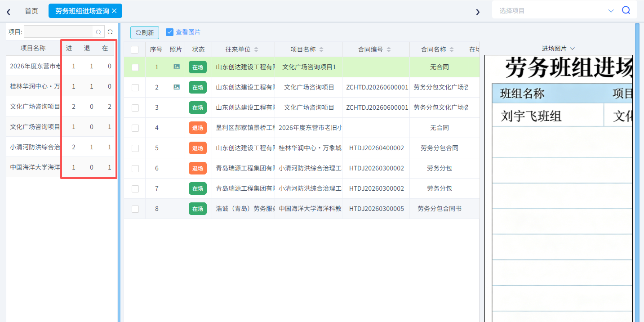Click HTDJ20260300005 contract number
Image resolution: width=644 pixels, height=322 pixels.
(x=377, y=209)
